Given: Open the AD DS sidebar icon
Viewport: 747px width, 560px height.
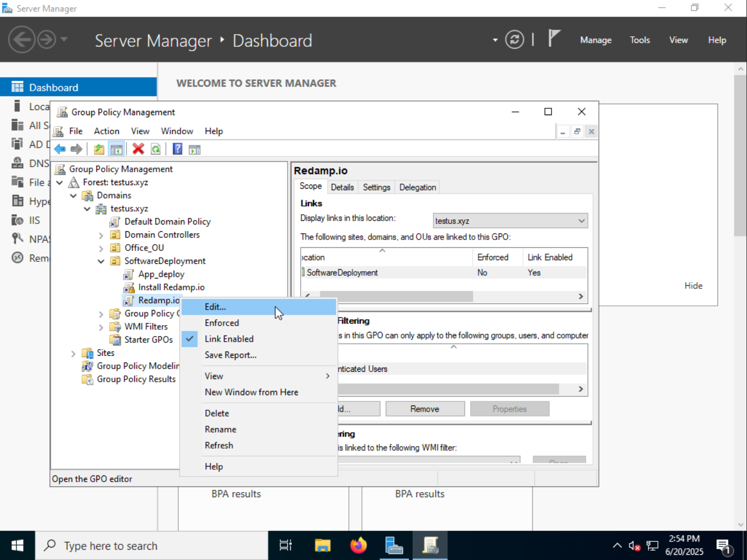Looking at the screenshot, I should [x=18, y=144].
